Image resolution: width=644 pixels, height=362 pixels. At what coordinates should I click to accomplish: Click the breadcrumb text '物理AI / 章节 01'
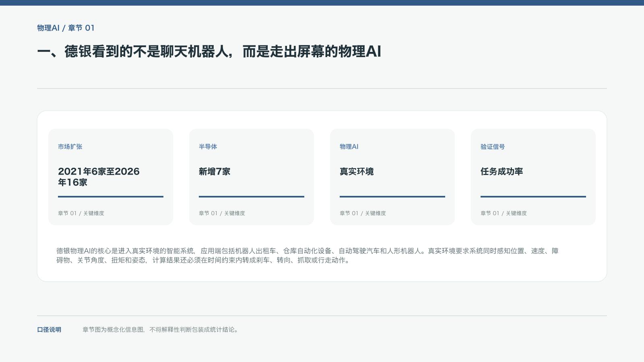66,28
